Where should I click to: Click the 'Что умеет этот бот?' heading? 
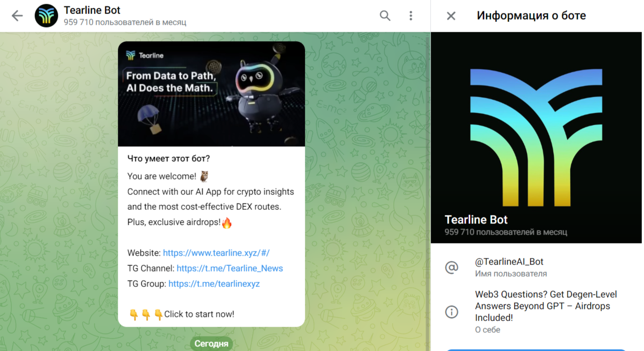coord(169,159)
